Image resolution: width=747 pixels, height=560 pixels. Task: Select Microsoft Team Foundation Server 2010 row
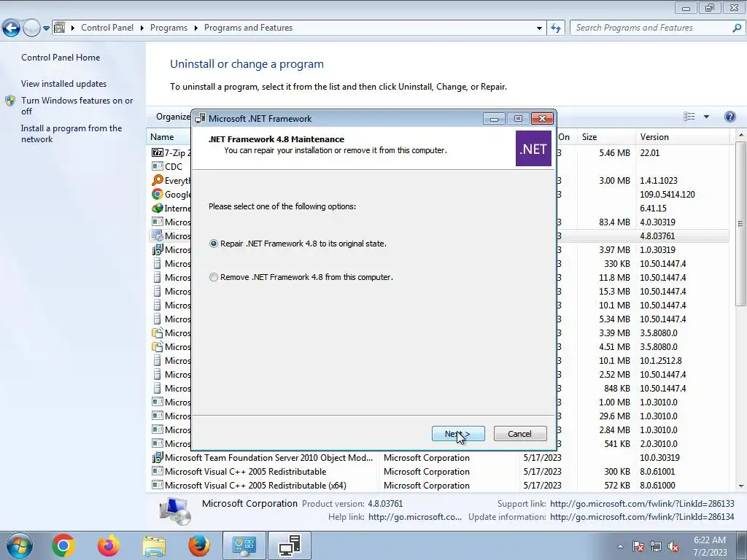[x=439, y=458]
